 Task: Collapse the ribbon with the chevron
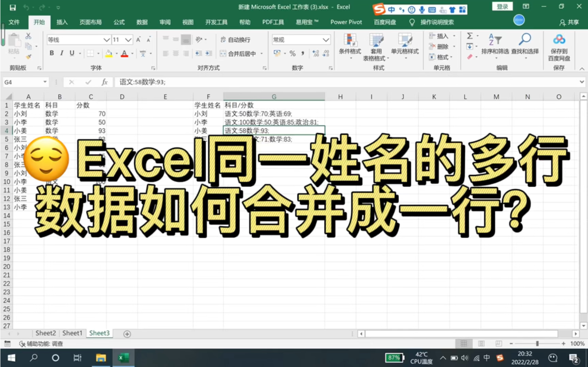point(582,69)
